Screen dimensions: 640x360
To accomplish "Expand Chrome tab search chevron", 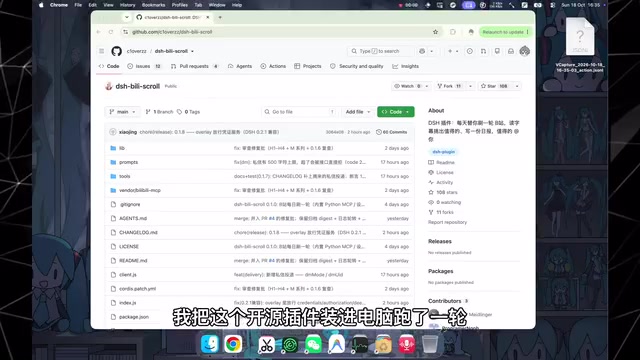I will coord(127,18).
